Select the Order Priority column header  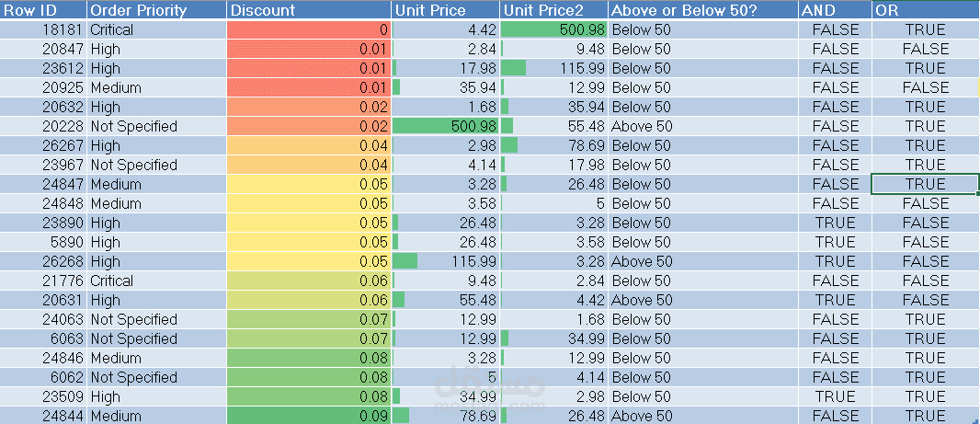pos(156,10)
